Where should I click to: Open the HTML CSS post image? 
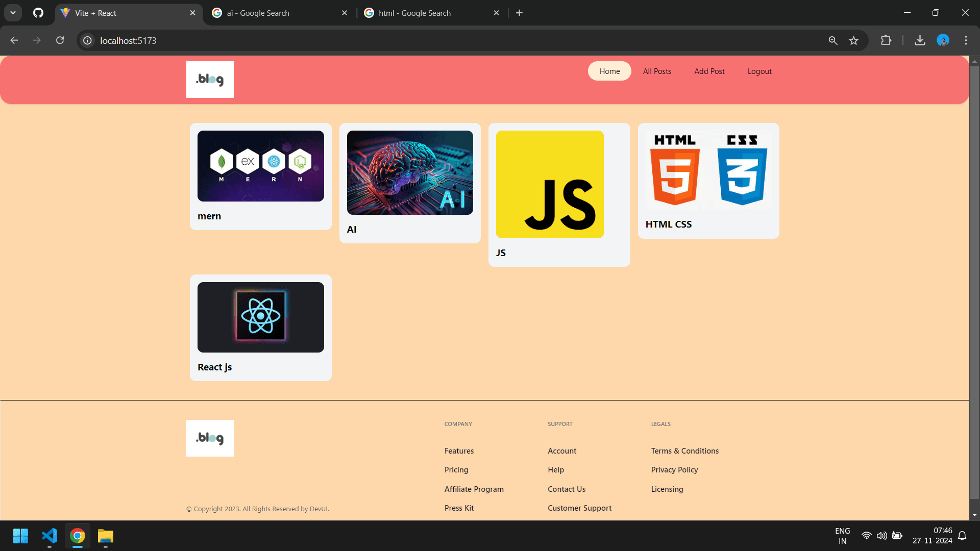click(x=708, y=170)
